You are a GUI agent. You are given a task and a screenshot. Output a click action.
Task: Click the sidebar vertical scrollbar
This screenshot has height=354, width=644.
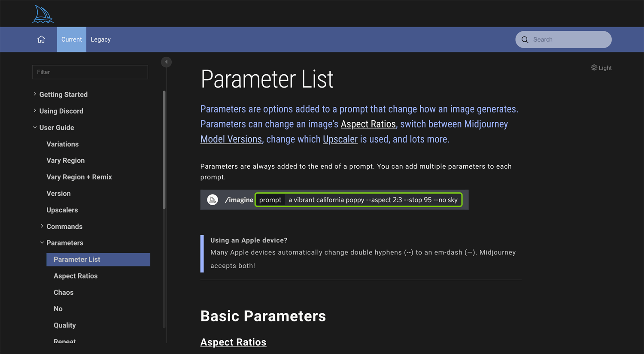164,150
